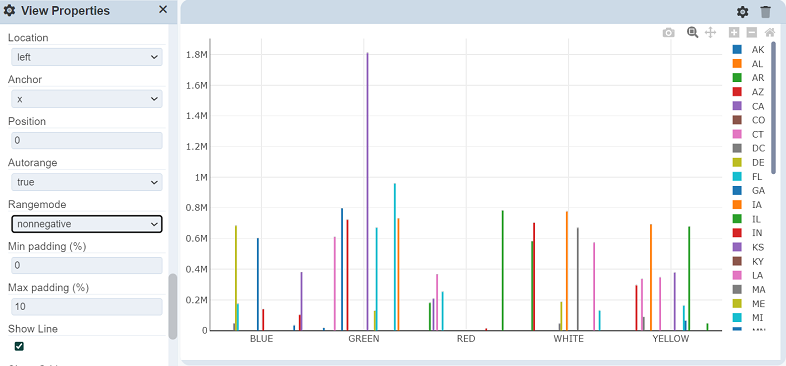786x366 pixels.
Task: Toggle CA series in legend
Action: click(x=748, y=106)
